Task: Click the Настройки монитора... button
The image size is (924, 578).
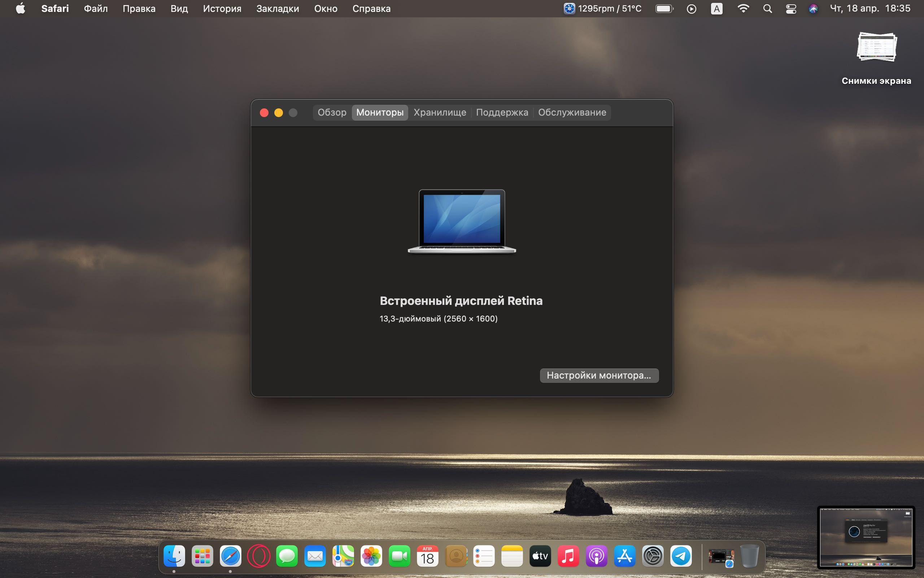Action: (599, 375)
